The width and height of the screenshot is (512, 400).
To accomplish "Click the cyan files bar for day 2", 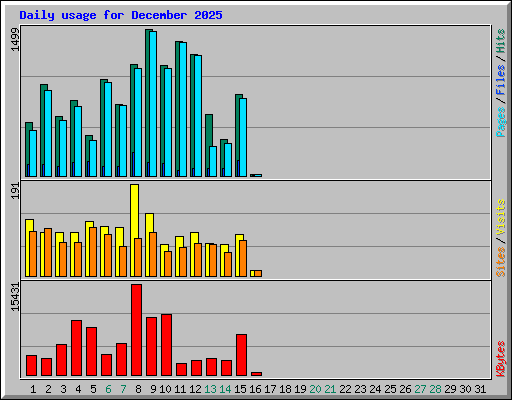I will (x=48, y=133).
